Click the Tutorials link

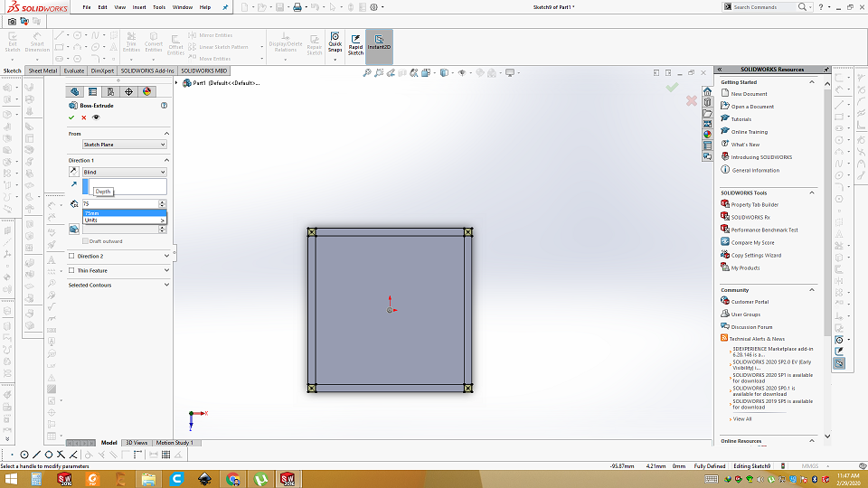741,119
